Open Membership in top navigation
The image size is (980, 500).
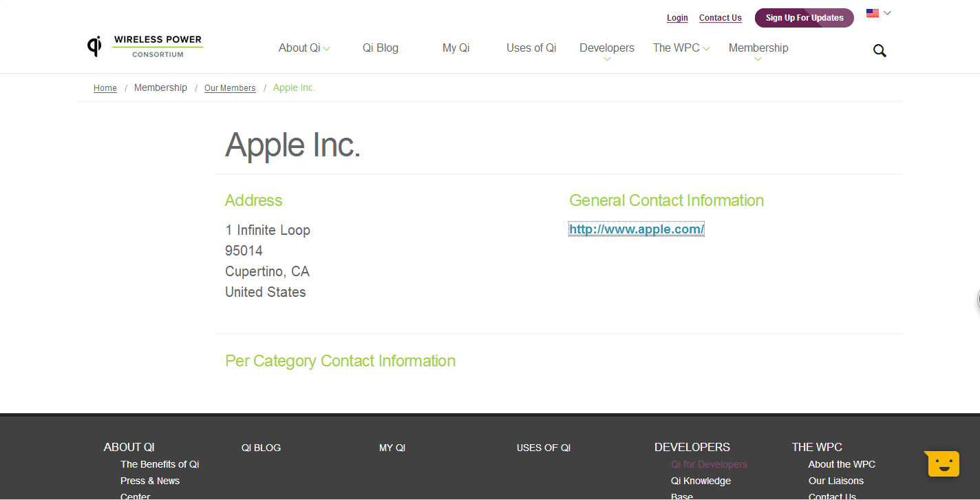point(758,48)
